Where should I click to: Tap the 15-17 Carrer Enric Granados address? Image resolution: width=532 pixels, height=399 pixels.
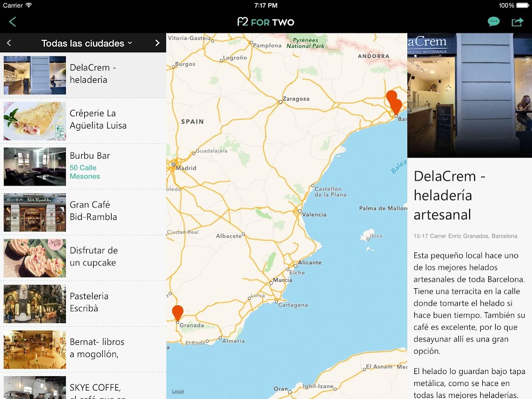(466, 236)
